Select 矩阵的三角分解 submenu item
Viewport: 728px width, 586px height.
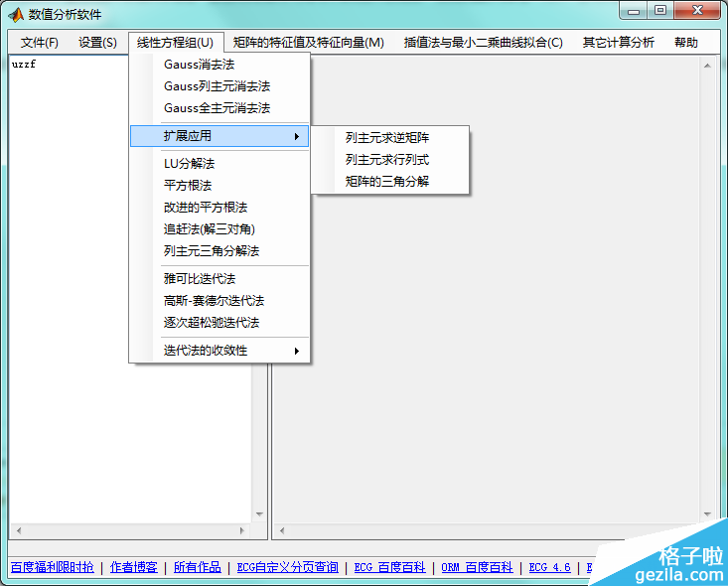click(387, 182)
